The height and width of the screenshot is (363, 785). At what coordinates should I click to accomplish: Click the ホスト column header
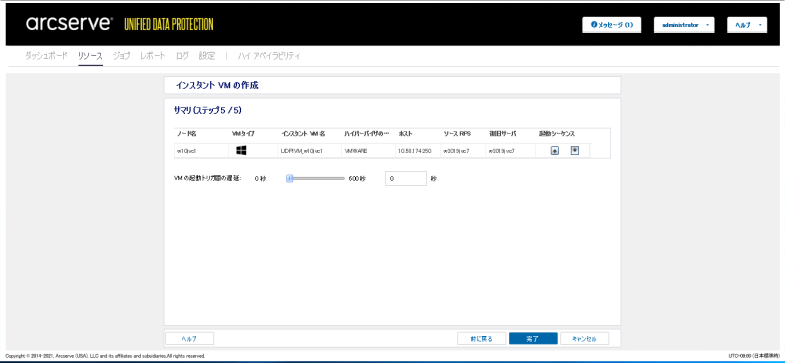click(x=406, y=134)
